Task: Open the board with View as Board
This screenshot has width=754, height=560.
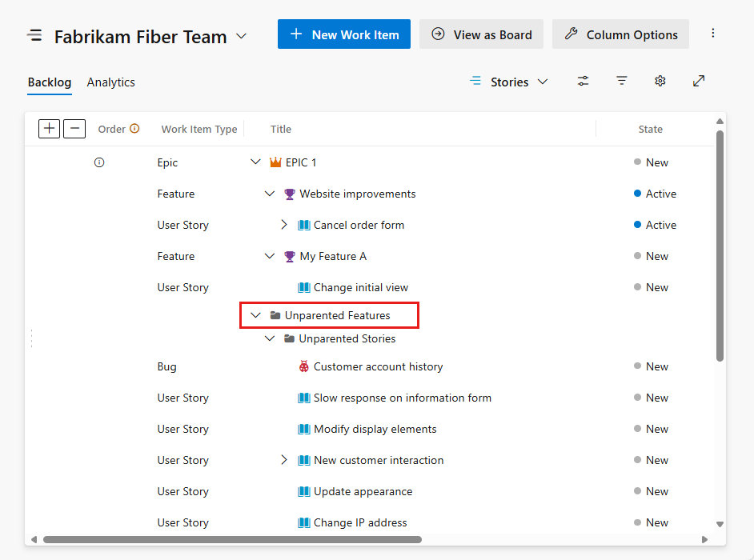Action: [481, 34]
